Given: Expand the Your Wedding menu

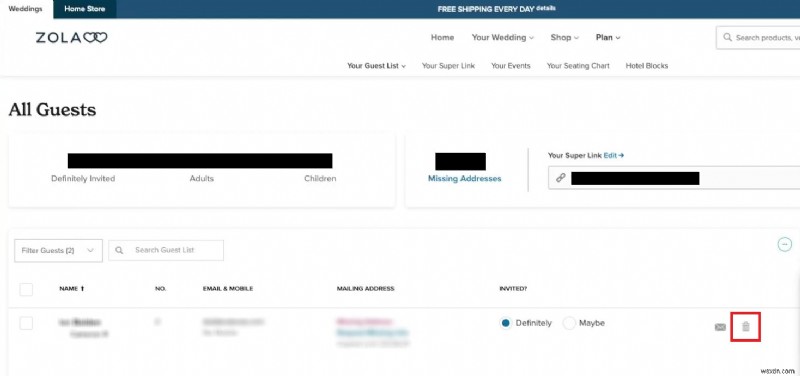Looking at the screenshot, I should (503, 37).
